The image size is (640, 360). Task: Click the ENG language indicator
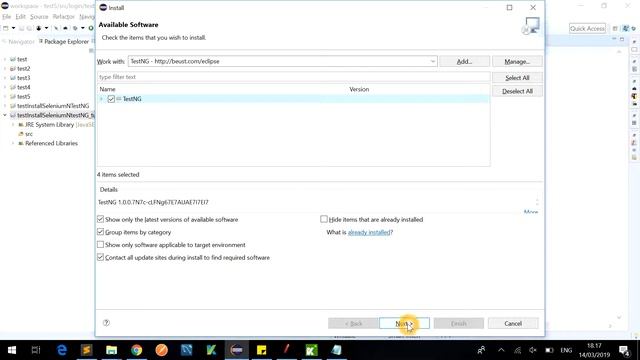click(566, 350)
